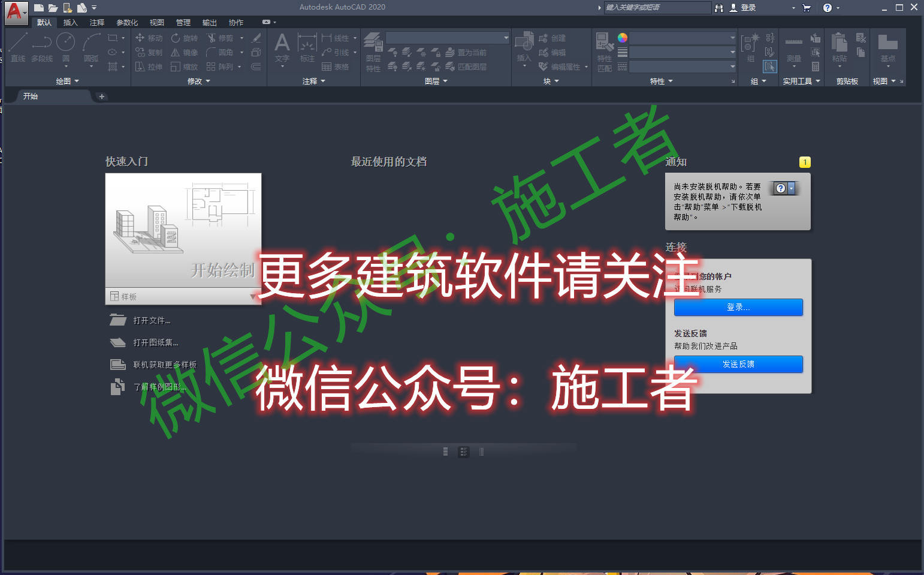Click the 标注 dimension tool
This screenshot has height=575, width=924.
point(307,47)
